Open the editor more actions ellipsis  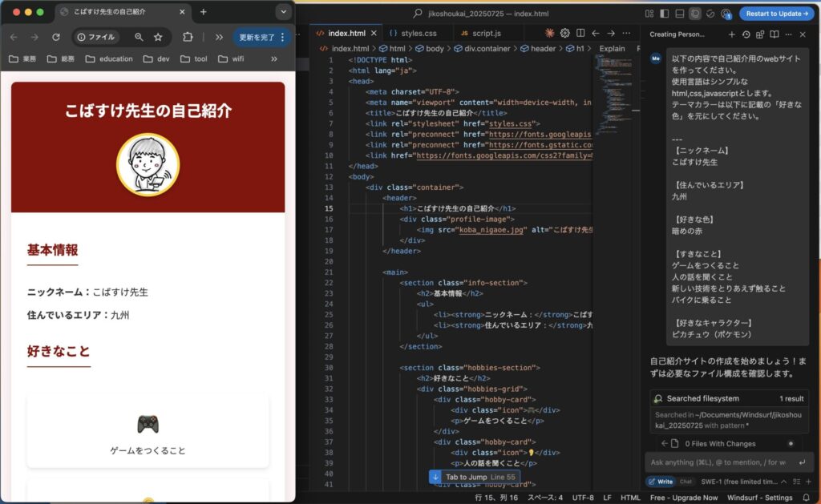pyautogui.click(x=626, y=33)
